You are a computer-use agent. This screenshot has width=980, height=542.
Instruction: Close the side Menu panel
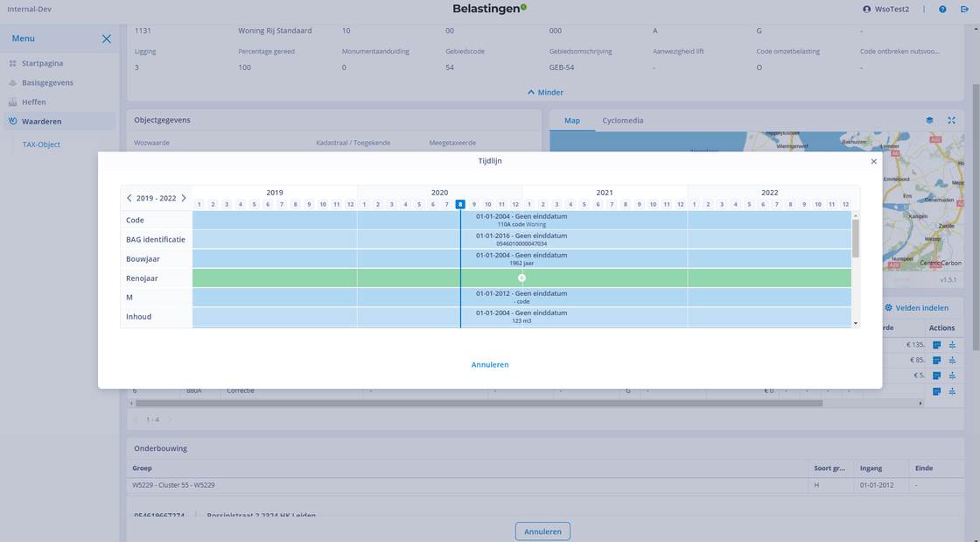point(107,39)
